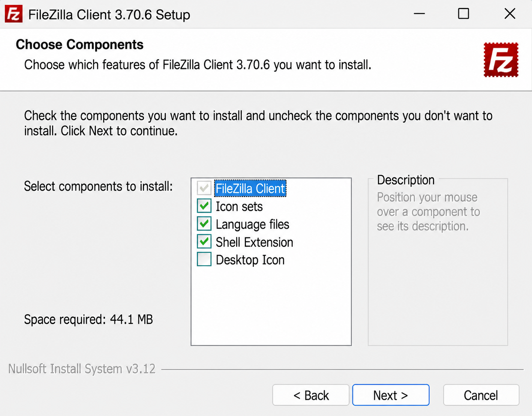Go back with the < Back button
The width and height of the screenshot is (532, 416).
click(311, 395)
